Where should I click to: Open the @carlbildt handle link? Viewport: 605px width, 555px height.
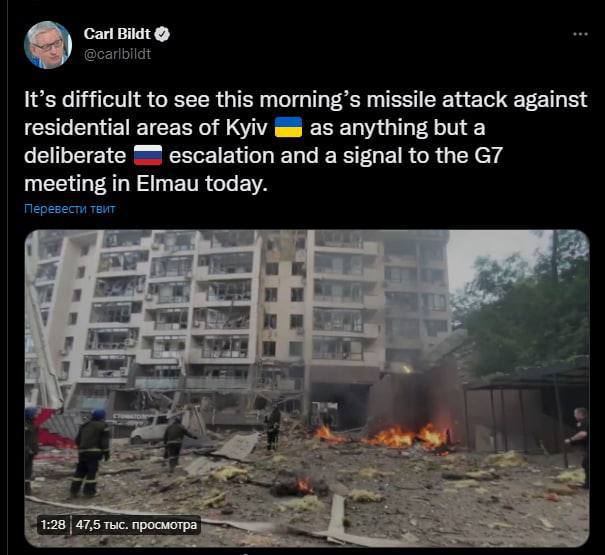pos(117,54)
